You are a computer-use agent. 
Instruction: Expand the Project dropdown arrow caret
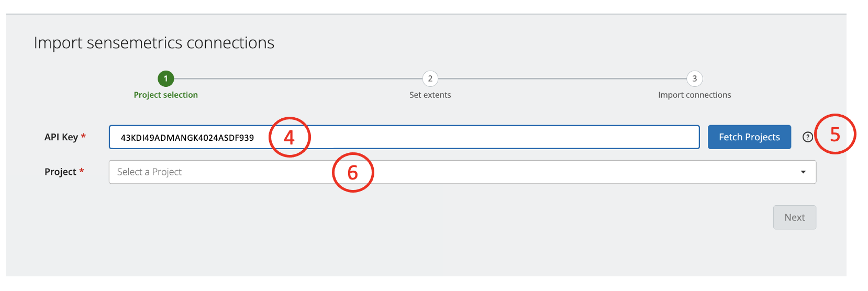803,172
